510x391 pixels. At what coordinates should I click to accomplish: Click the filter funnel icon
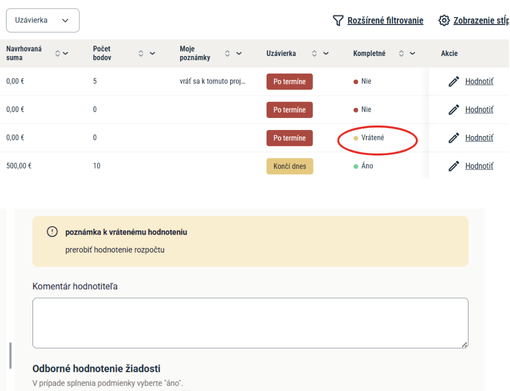[338, 20]
